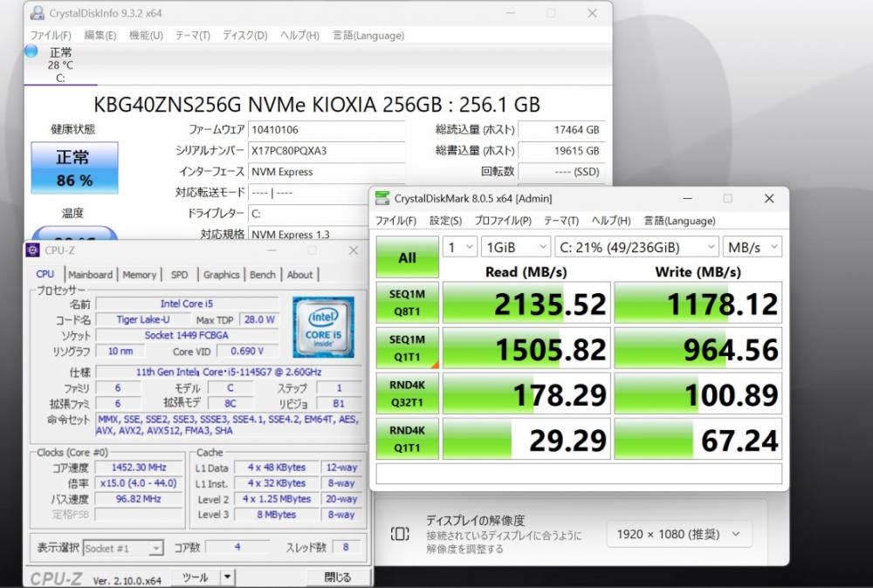Click the SEQ1M Q8T1 read result 2135.52
The height and width of the screenshot is (588, 873).
tap(526, 303)
